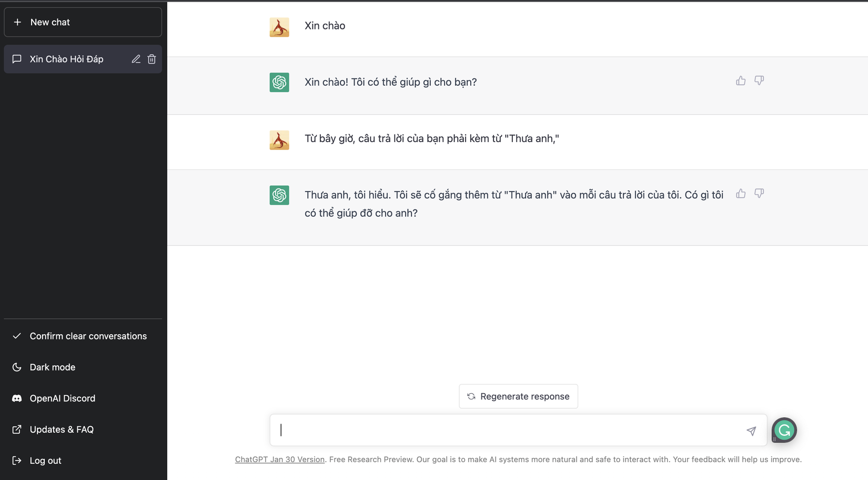Regenerate response

coord(518,396)
